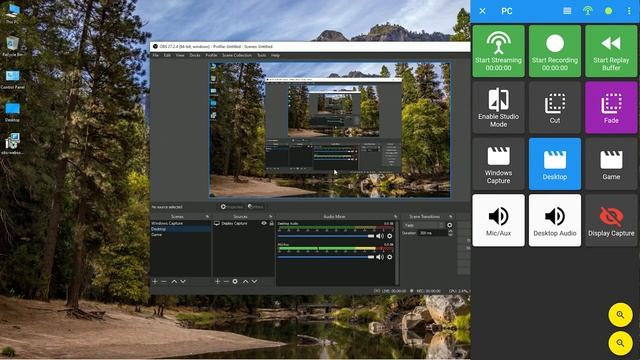
Task: Select the Desktop scene in OBS Scenes list
Action: point(181,229)
